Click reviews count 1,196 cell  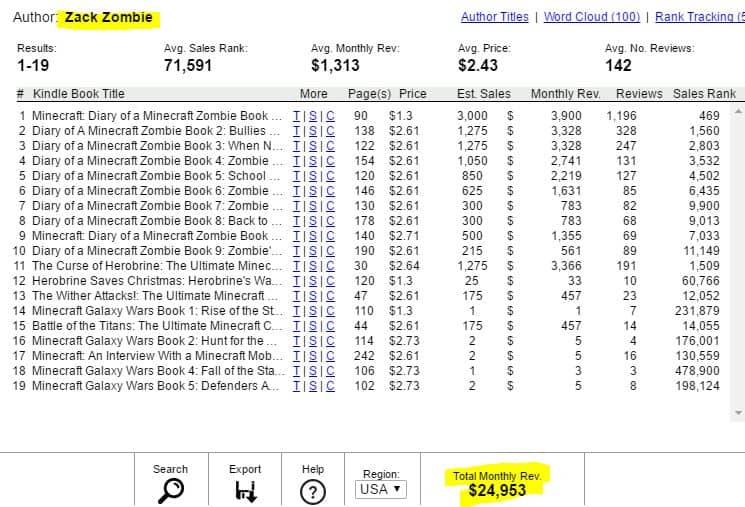click(621, 116)
